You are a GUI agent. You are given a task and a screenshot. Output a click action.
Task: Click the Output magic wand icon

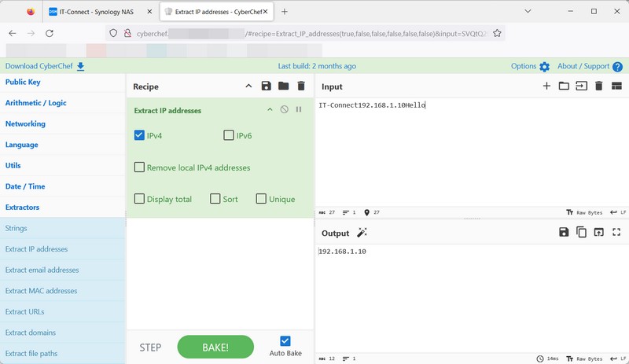[362, 233]
